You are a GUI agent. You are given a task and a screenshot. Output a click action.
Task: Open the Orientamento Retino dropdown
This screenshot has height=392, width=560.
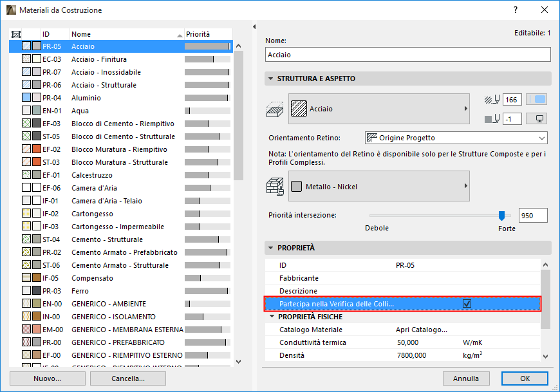click(456, 138)
